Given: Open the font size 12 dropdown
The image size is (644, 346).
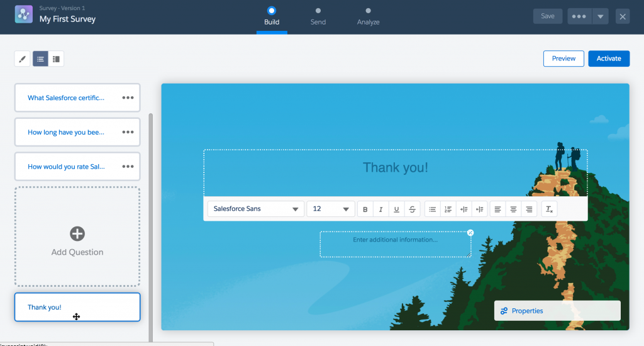Looking at the screenshot, I should tap(331, 209).
